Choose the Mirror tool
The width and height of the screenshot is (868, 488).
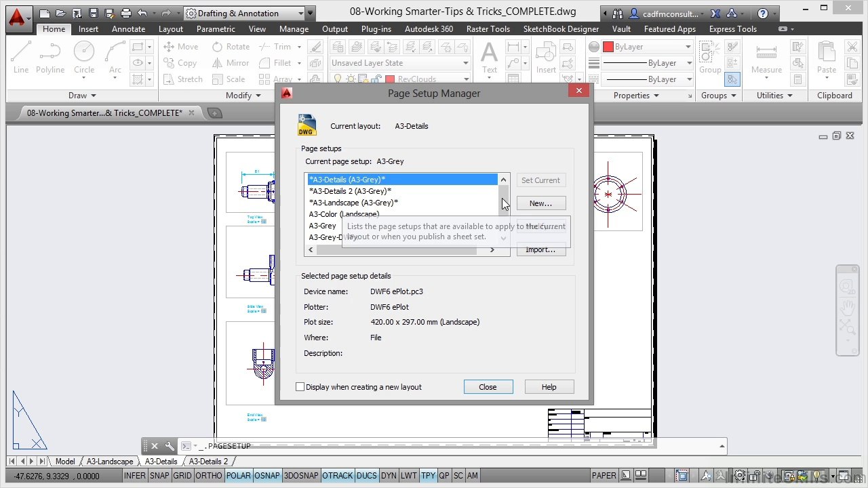[x=231, y=63]
